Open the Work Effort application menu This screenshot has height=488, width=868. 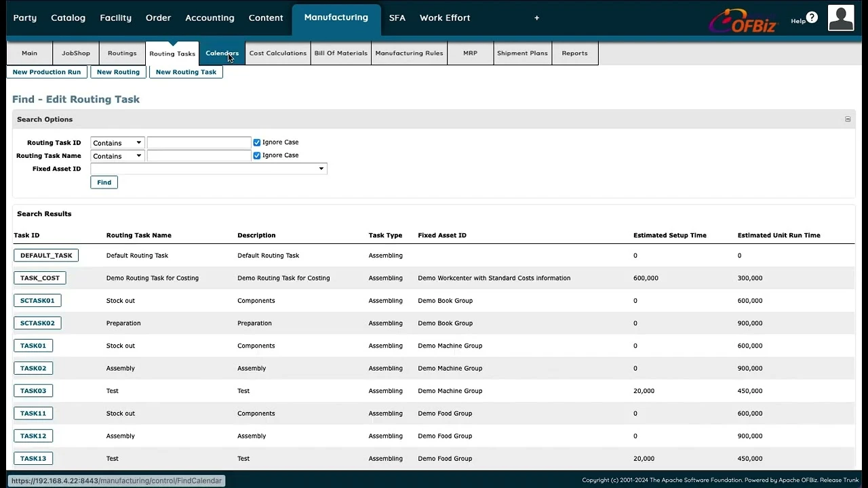click(x=445, y=18)
